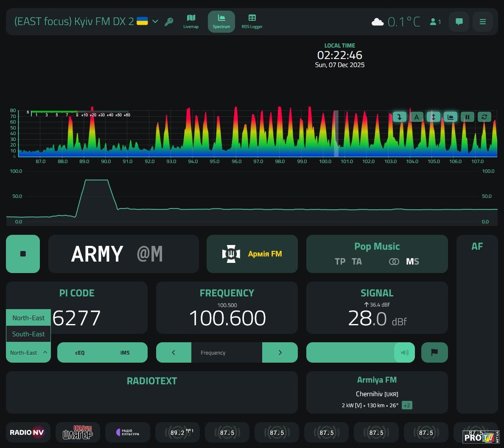Image resolution: width=504 pixels, height=448 pixels.
Task: Mute audio using the speaker icon
Action: tap(404, 352)
